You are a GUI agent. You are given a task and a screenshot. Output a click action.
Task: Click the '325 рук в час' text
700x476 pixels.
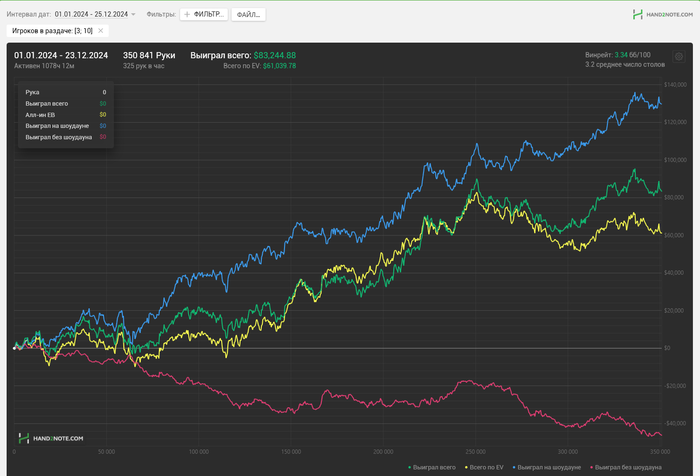[x=143, y=66]
